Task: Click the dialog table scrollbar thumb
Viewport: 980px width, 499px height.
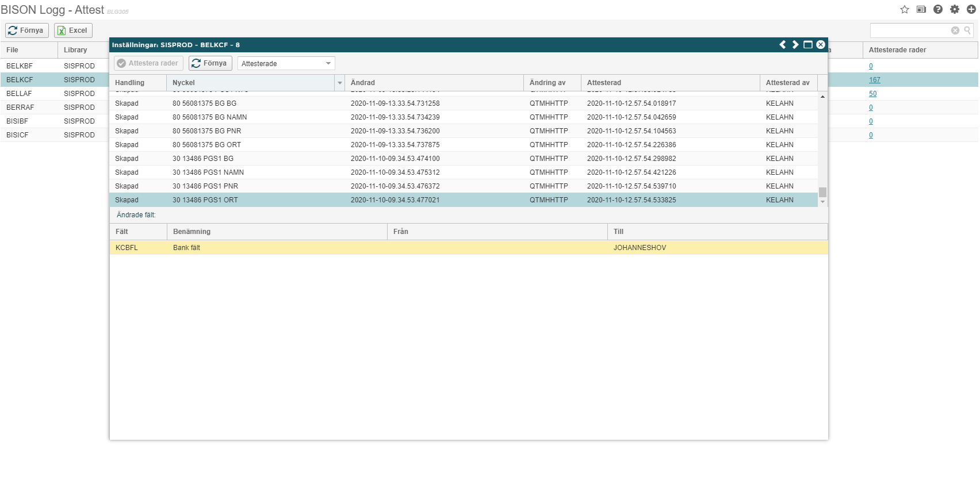Action: pos(822,192)
